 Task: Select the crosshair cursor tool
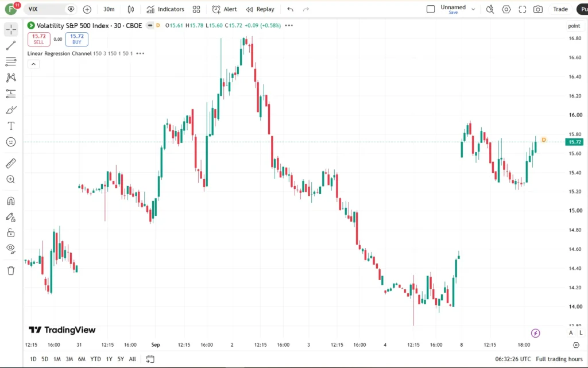click(x=11, y=29)
